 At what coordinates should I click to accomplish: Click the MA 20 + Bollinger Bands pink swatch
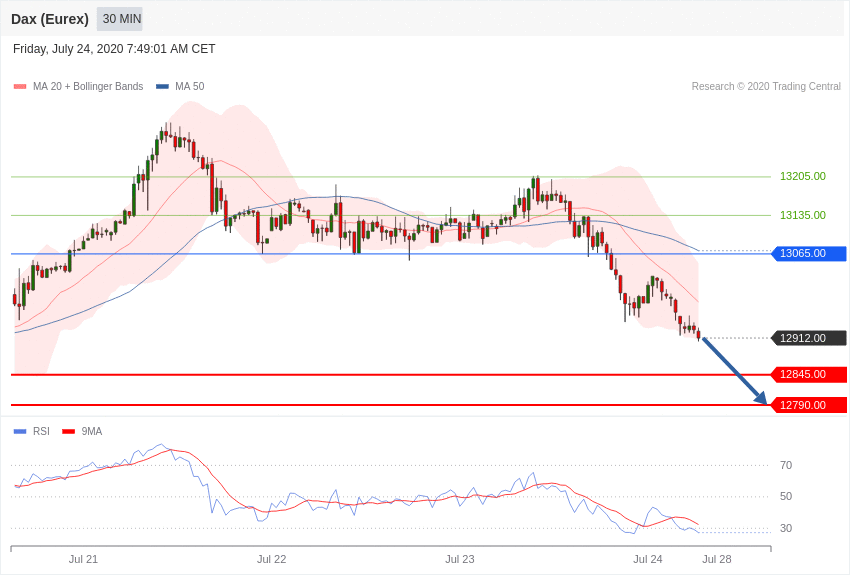20,87
